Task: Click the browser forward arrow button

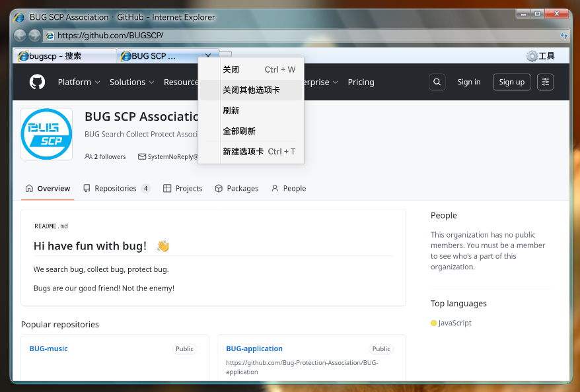Action: coord(34,36)
